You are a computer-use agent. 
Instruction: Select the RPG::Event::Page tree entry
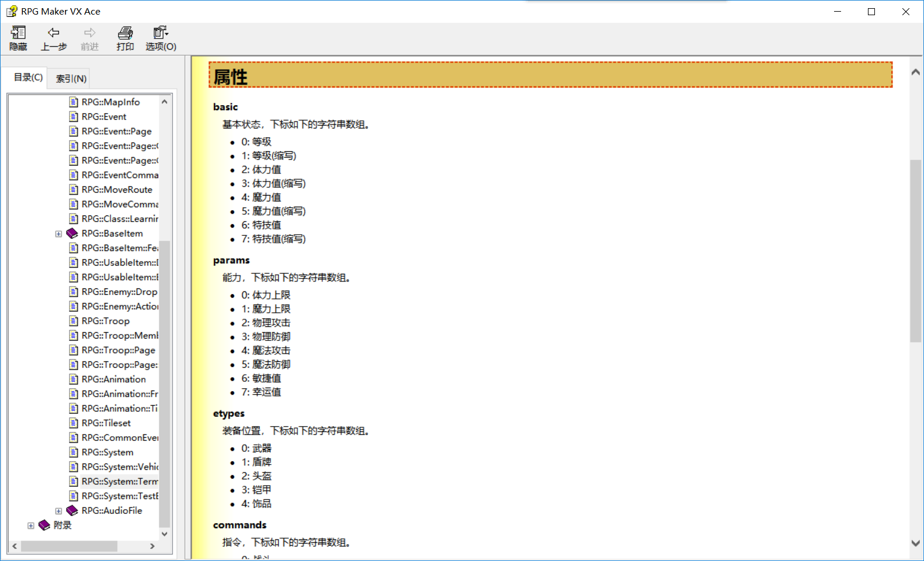pyautogui.click(x=116, y=131)
